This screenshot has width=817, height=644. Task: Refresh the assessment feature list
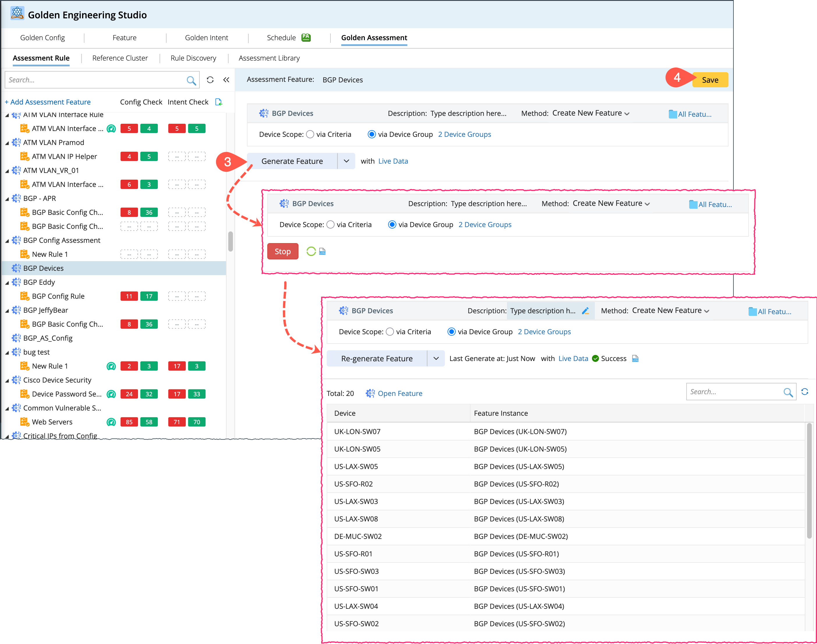tap(210, 80)
